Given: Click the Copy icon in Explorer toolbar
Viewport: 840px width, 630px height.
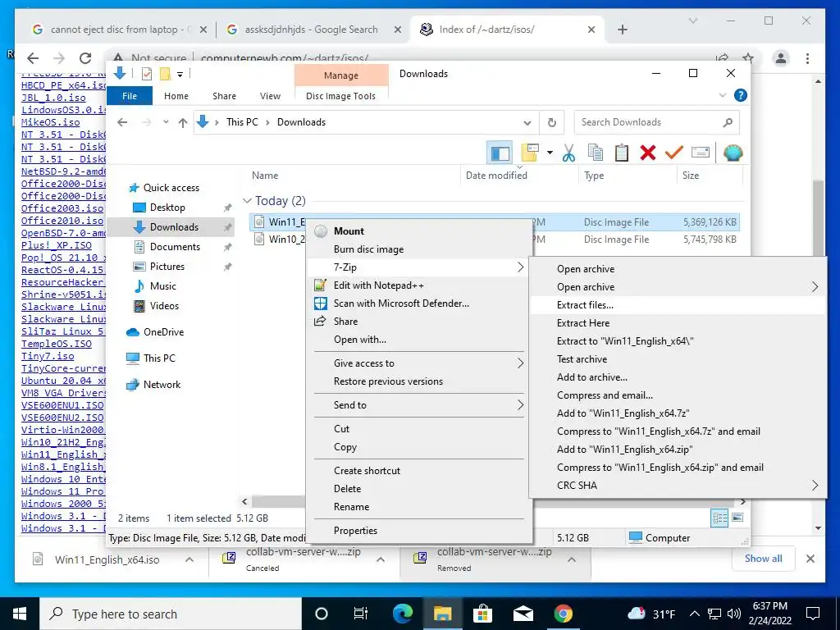Looking at the screenshot, I should click(x=596, y=153).
